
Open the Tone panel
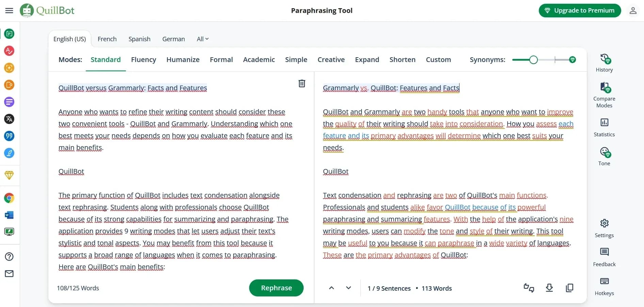pyautogui.click(x=604, y=156)
